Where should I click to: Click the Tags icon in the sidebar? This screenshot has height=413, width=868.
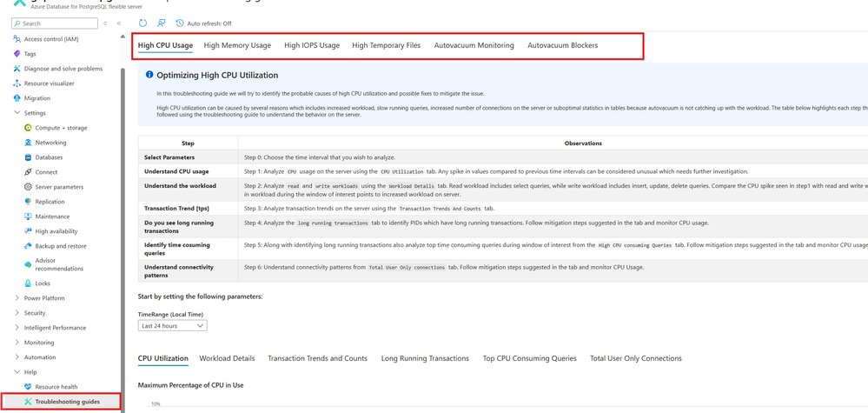[x=17, y=54]
